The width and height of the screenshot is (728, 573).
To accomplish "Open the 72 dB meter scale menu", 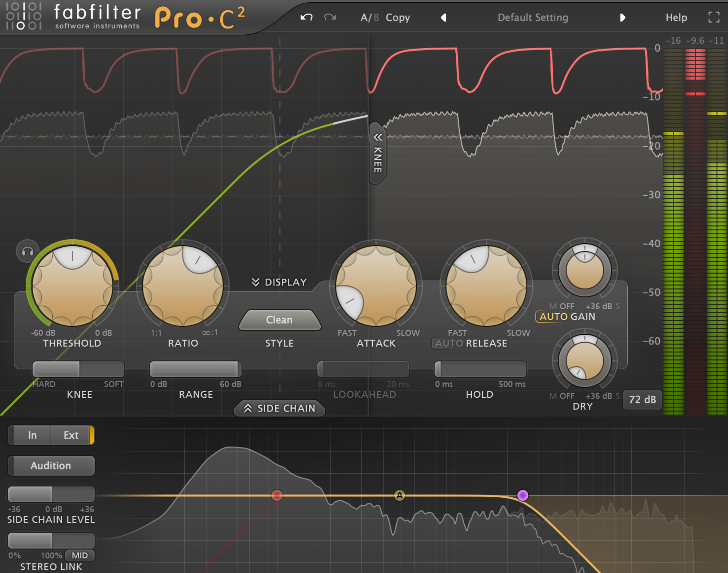I will coord(642,400).
